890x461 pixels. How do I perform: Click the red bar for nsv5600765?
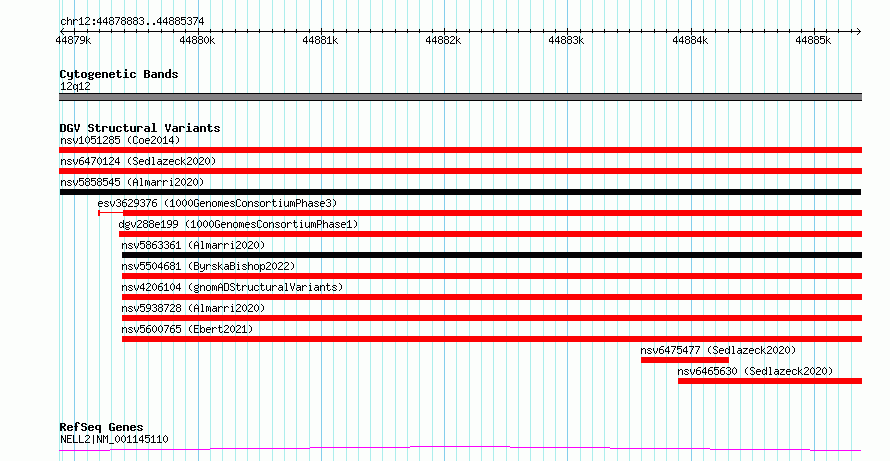tap(492, 339)
